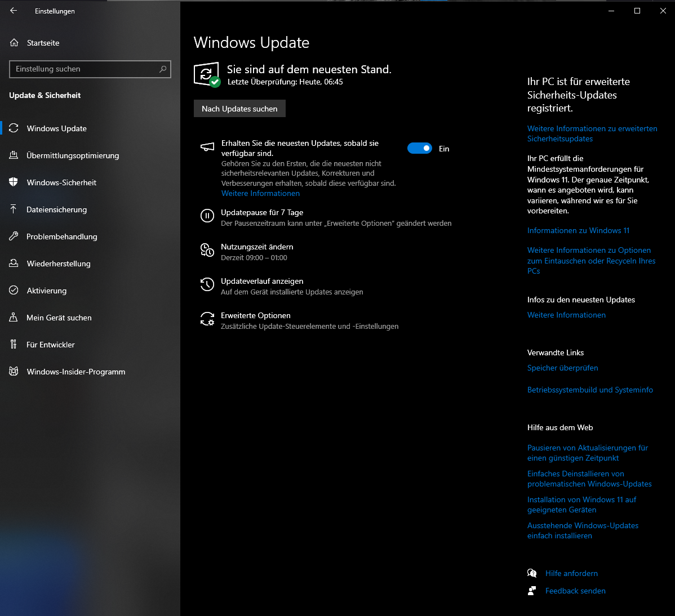The height and width of the screenshot is (616, 675).
Task: Click the magnifier icon in the search box
Action: pyautogui.click(x=163, y=69)
